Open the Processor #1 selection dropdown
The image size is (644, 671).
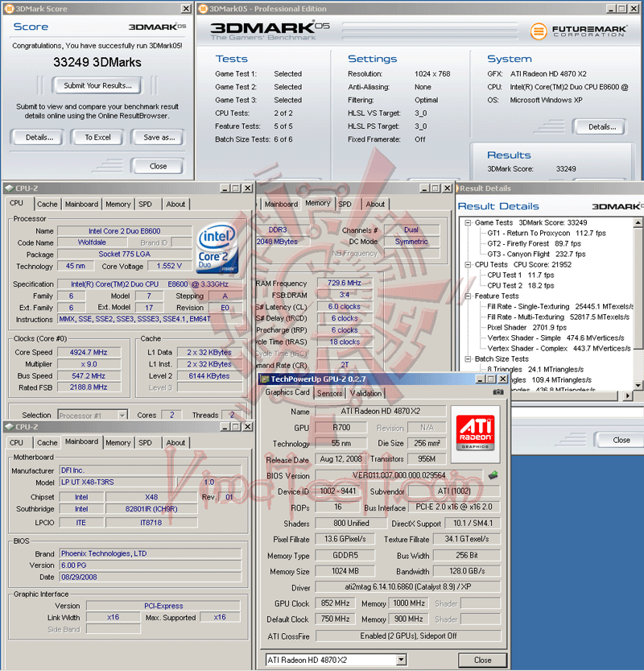click(x=122, y=415)
